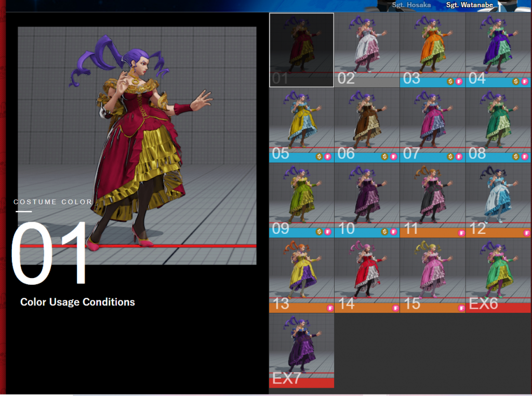Click pink F icon on color 09
The image size is (532, 396).
tap(328, 232)
